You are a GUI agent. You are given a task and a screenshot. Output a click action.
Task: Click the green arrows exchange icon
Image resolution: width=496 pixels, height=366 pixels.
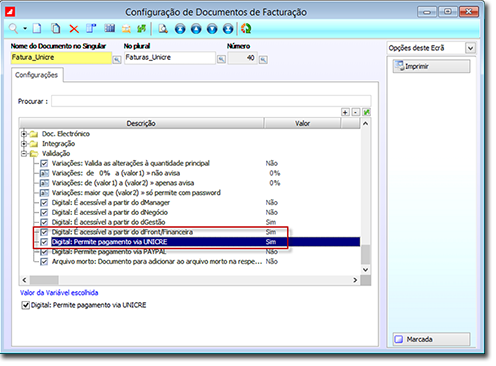pos(141,29)
